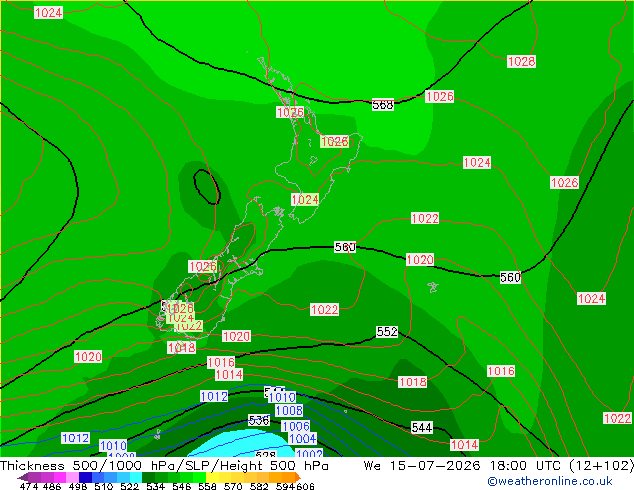Click the 1014 label below the 544 label
Viewport: 634px width, 490px height.
(x=465, y=445)
